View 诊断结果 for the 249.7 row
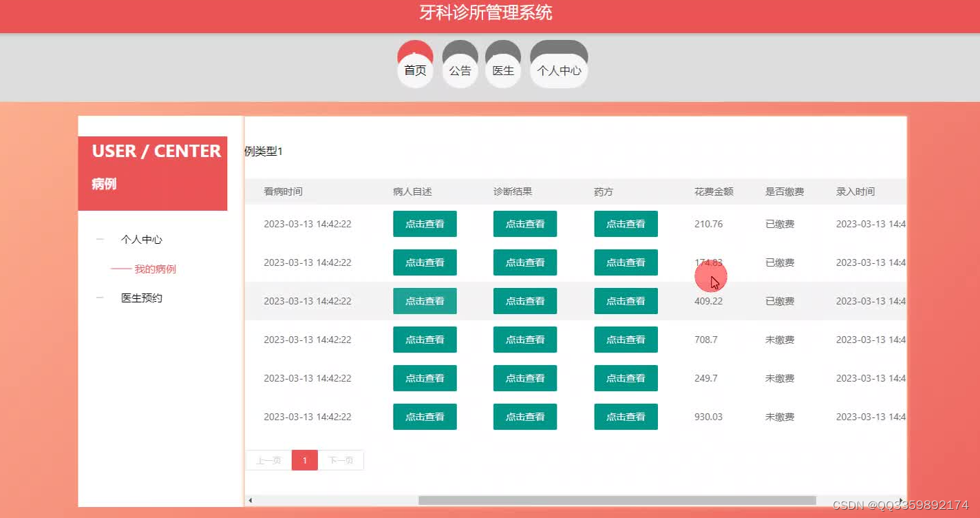The image size is (980, 518). click(525, 378)
